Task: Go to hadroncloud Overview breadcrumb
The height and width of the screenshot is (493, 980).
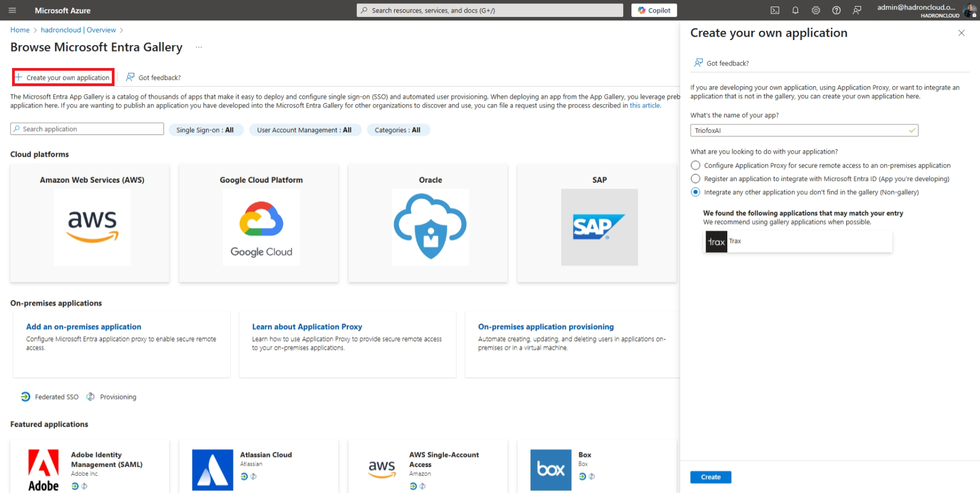Action: pos(78,30)
